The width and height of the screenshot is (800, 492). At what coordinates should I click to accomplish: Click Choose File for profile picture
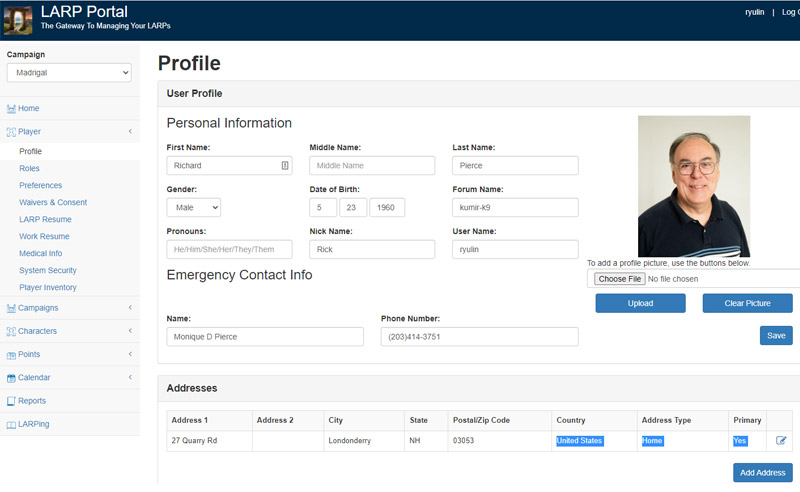(620, 279)
